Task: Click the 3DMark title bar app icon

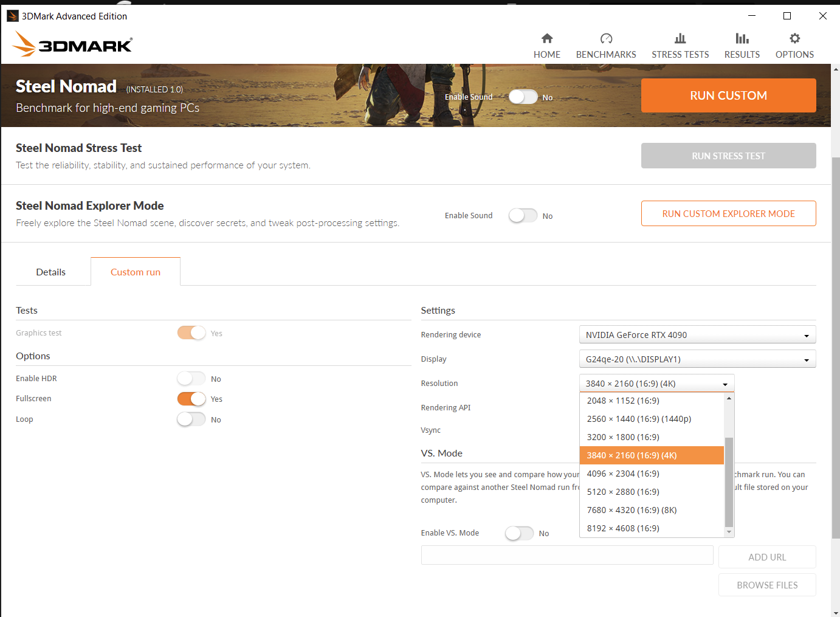Action: [x=13, y=16]
